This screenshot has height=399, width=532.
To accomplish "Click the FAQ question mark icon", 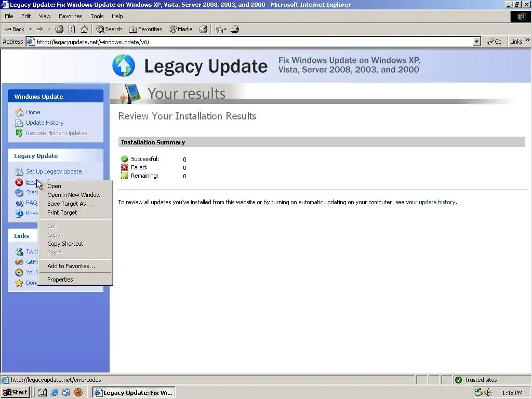I will (19, 203).
